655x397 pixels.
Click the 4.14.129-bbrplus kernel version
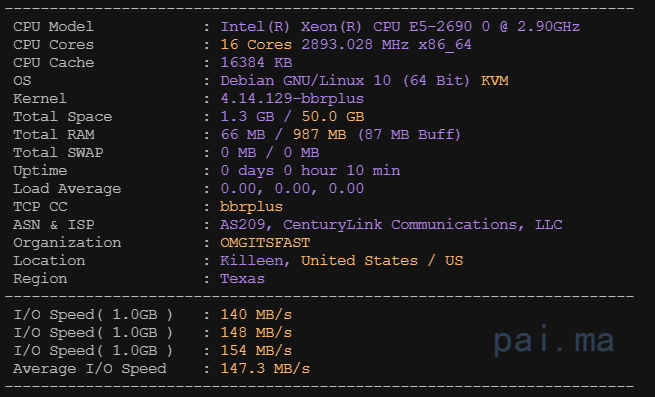[292, 99]
